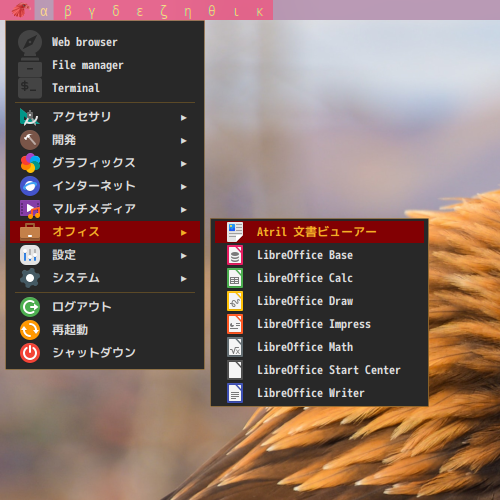
Task: Expand the システム submenu arrow
Action: pos(184,279)
